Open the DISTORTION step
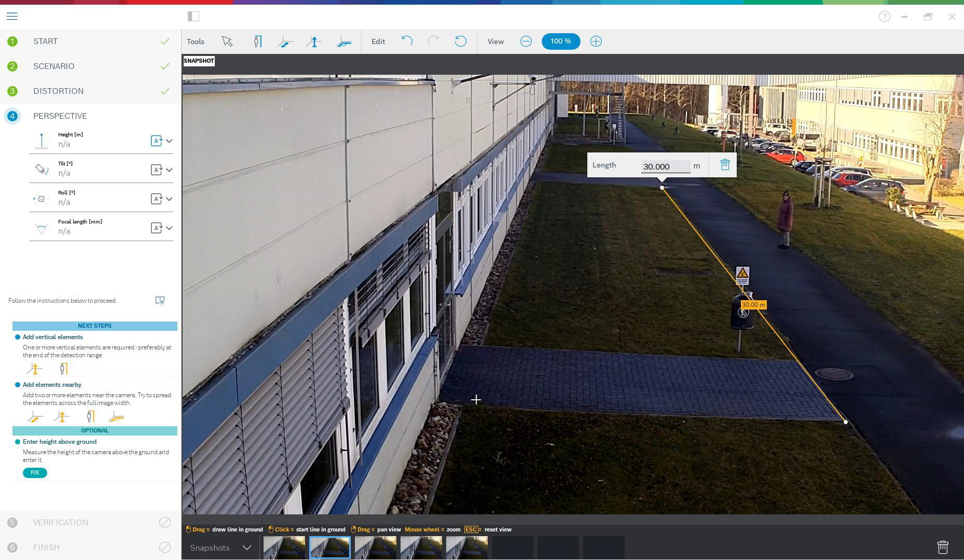 pos(58,91)
